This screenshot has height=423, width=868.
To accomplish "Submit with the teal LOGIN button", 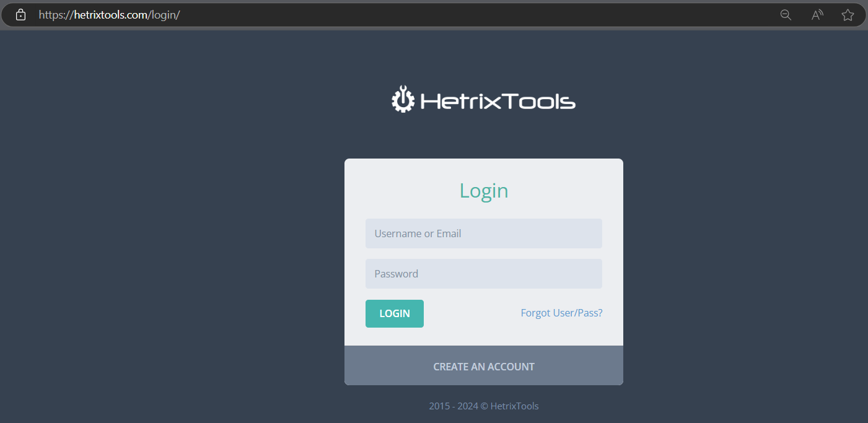I will point(395,313).
